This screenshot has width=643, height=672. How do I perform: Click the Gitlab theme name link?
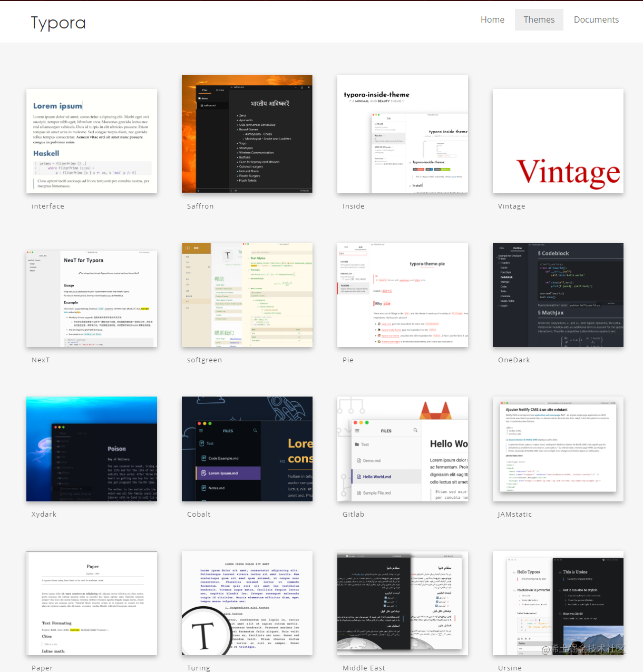coord(353,514)
